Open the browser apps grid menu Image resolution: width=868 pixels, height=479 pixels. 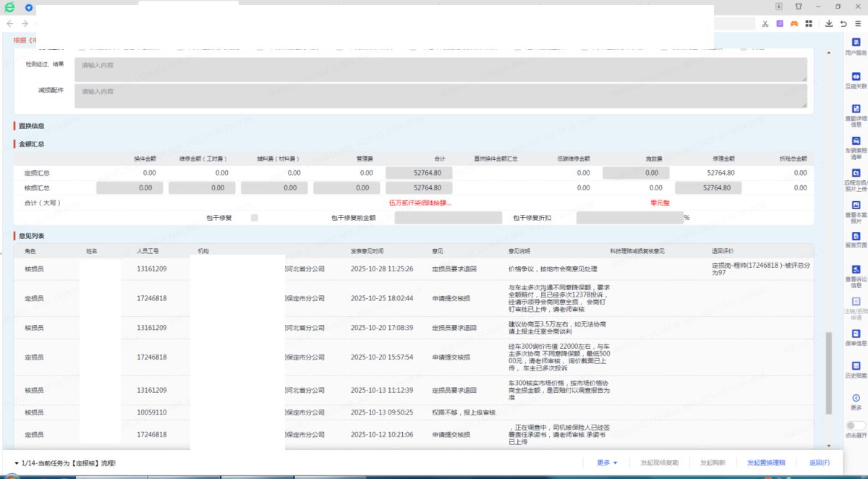809,24
